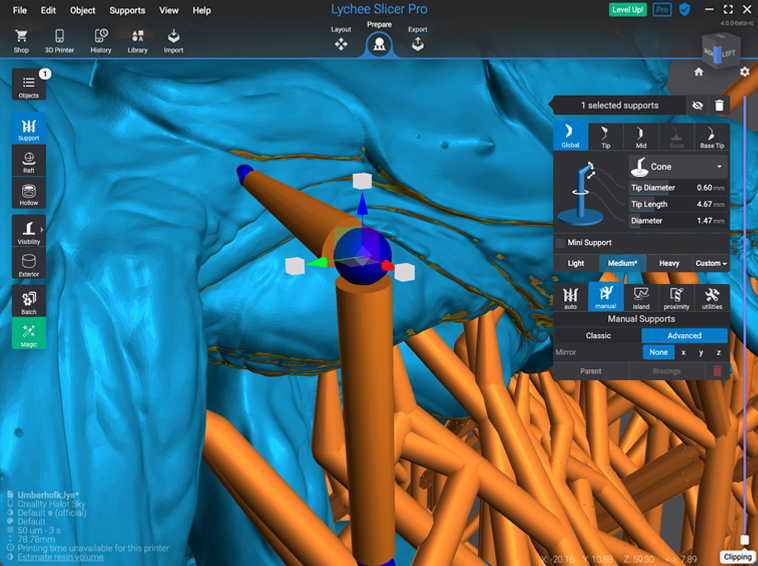Set Mirror axis to y
758x566 pixels.
coord(701,352)
